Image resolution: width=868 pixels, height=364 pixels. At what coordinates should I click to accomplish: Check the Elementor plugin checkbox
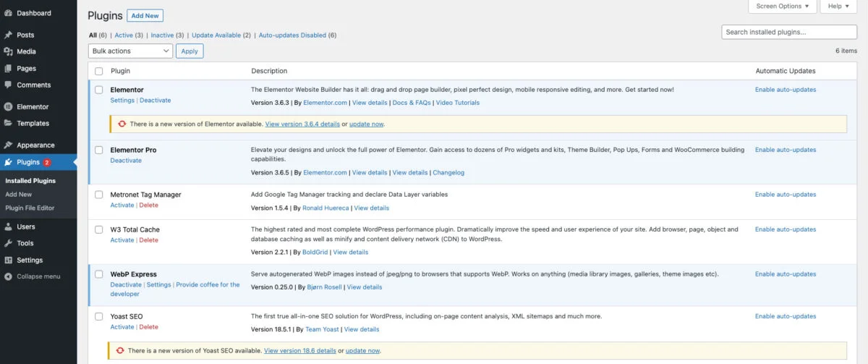(x=99, y=90)
